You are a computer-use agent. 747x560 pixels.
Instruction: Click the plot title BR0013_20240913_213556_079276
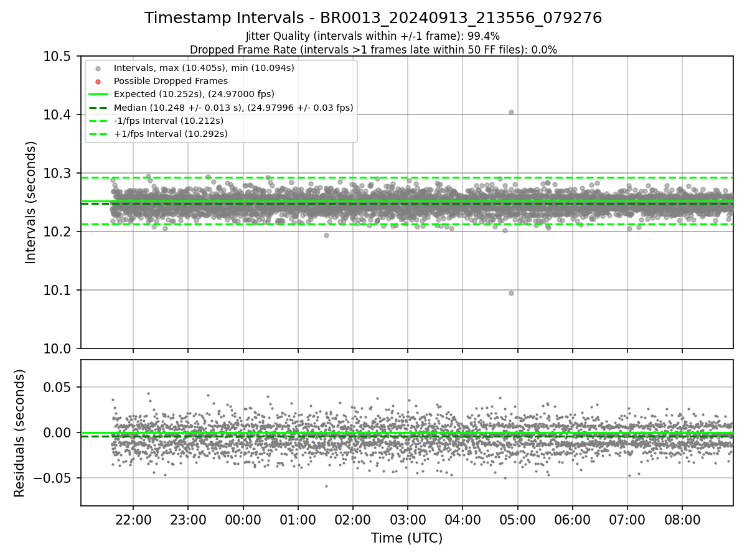[373, 18]
